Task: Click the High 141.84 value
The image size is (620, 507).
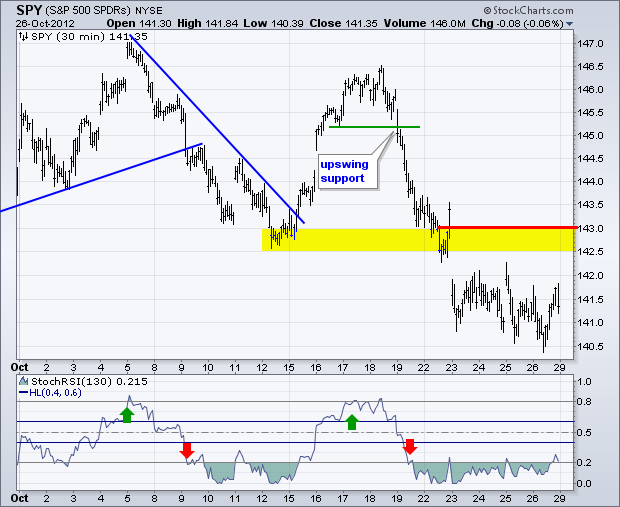Action: [x=208, y=24]
